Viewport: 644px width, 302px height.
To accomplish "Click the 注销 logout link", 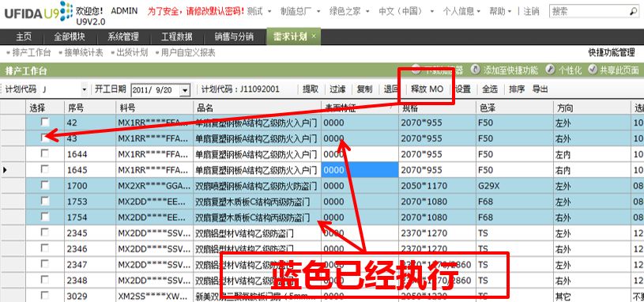I will (531, 11).
